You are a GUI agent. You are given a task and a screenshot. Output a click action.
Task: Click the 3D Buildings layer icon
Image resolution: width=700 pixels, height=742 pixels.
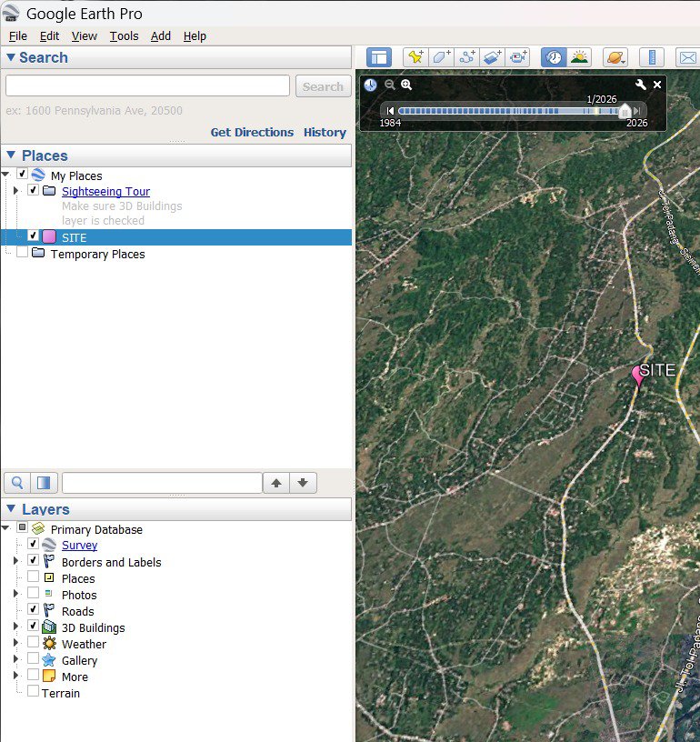pyautogui.click(x=49, y=627)
